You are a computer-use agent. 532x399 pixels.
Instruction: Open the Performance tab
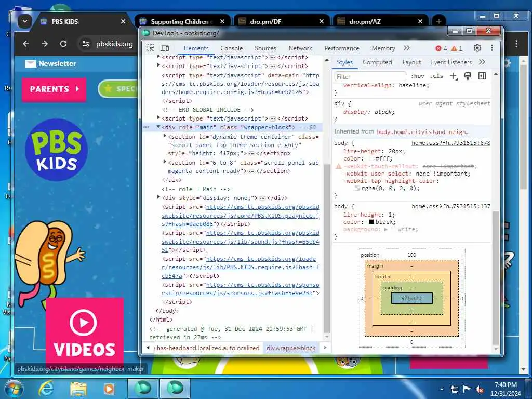(x=342, y=48)
